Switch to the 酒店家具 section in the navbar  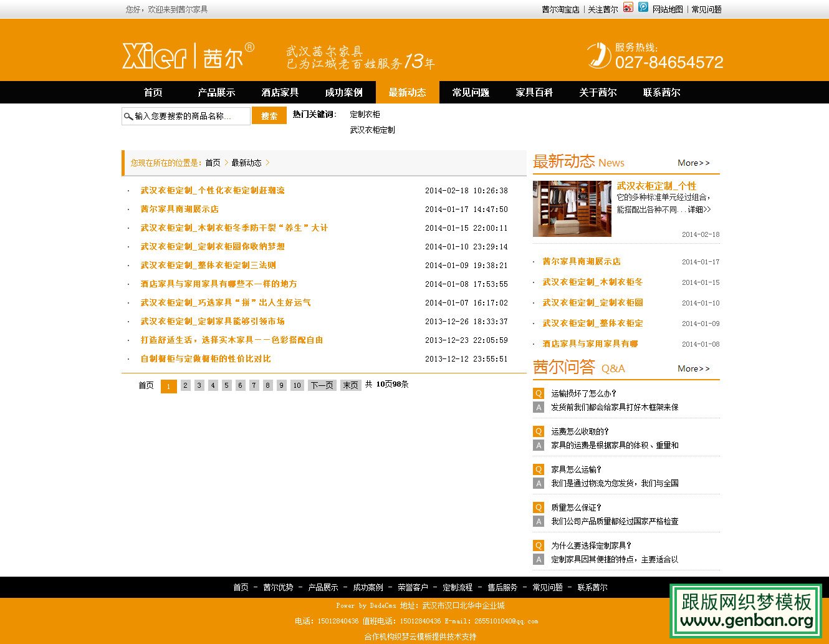[x=280, y=92]
